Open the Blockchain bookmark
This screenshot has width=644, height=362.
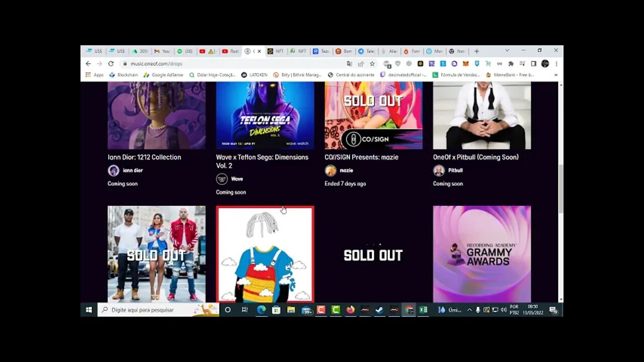(x=124, y=75)
